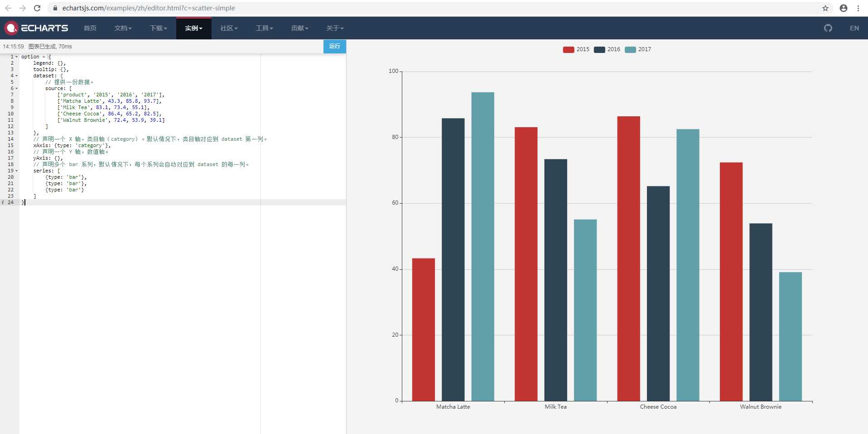The width and height of the screenshot is (868, 434).
Task: Click the xAxis category code line
Action: pos(72,146)
